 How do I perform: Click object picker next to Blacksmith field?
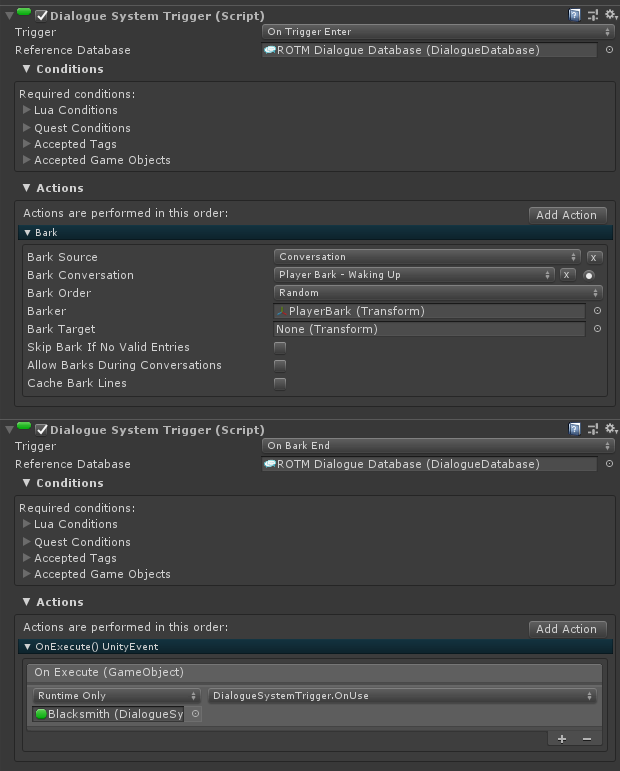click(x=195, y=713)
